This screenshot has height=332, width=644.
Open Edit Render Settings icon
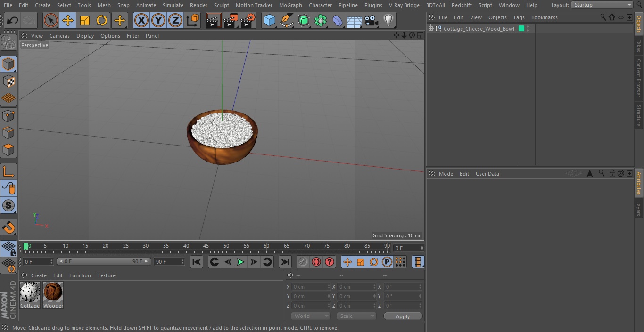point(248,20)
